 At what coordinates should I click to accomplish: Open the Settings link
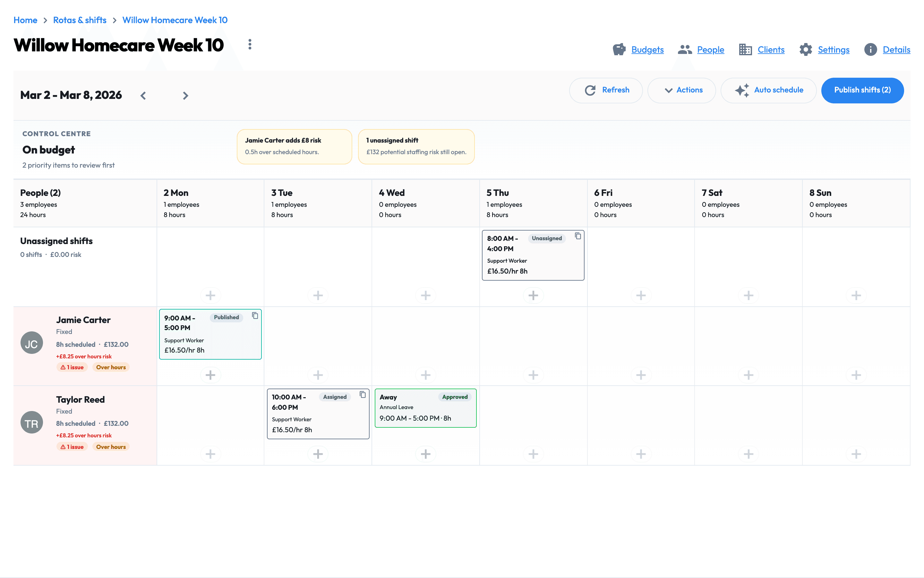[834, 50]
